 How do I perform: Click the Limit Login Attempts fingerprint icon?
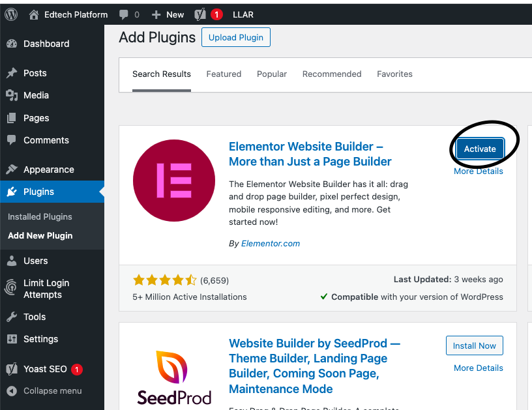(11, 287)
